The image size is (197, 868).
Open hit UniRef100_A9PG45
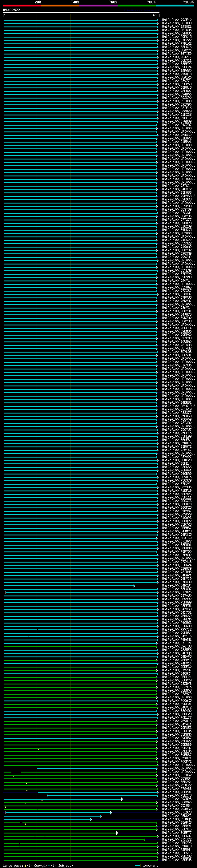point(176,37)
